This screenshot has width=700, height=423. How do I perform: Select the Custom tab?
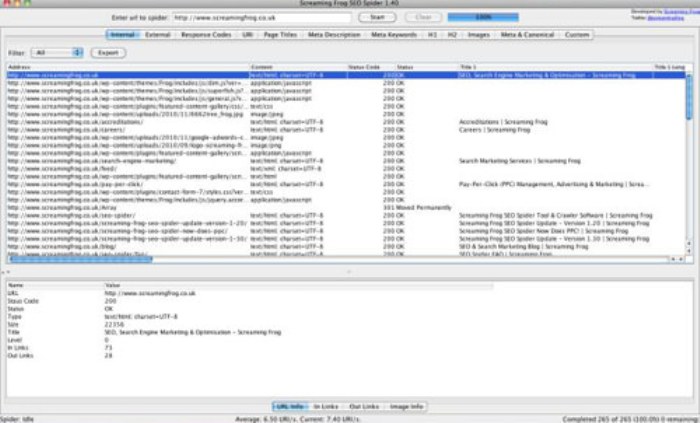pyautogui.click(x=577, y=35)
